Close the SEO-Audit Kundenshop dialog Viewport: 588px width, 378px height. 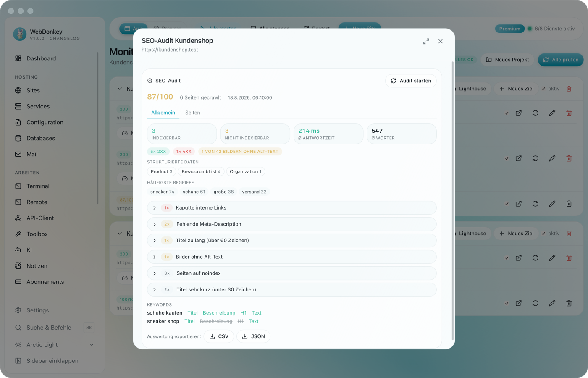point(441,41)
